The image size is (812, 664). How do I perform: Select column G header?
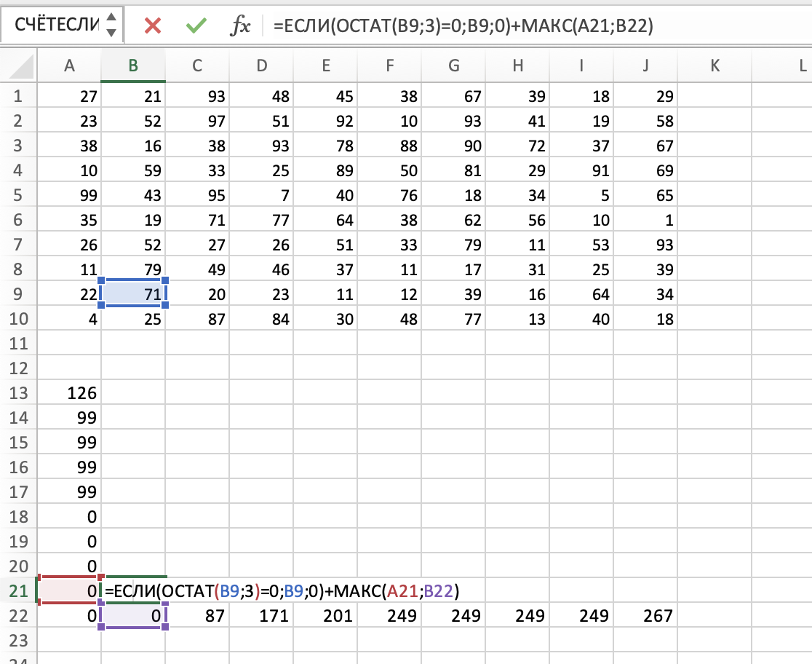(x=453, y=66)
